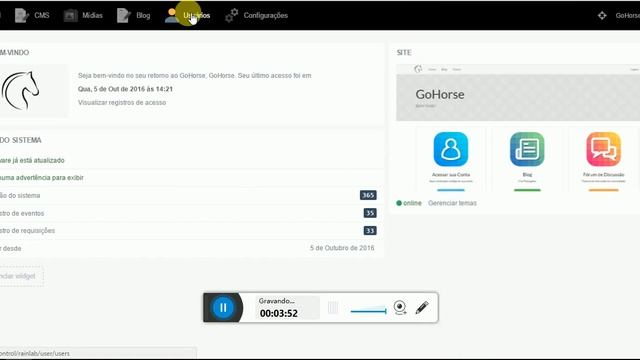Click the recorder drag handle grip
The image size is (640, 360).
333,307
